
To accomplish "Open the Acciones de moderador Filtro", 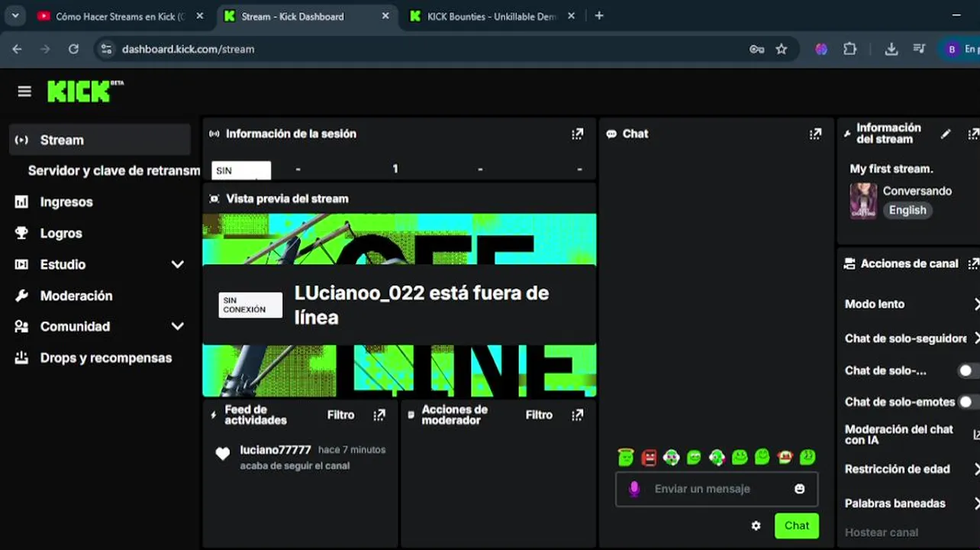I will 539,415.
